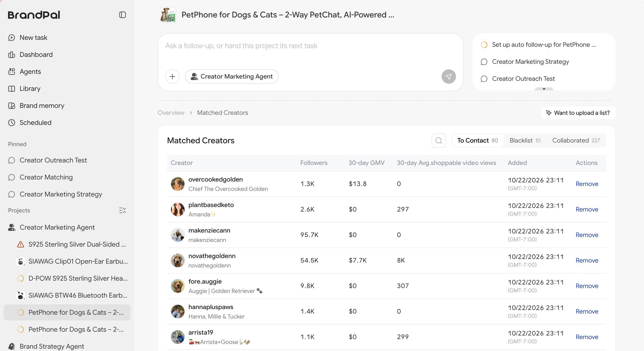Remove plantbasedketo creator

pos(587,209)
